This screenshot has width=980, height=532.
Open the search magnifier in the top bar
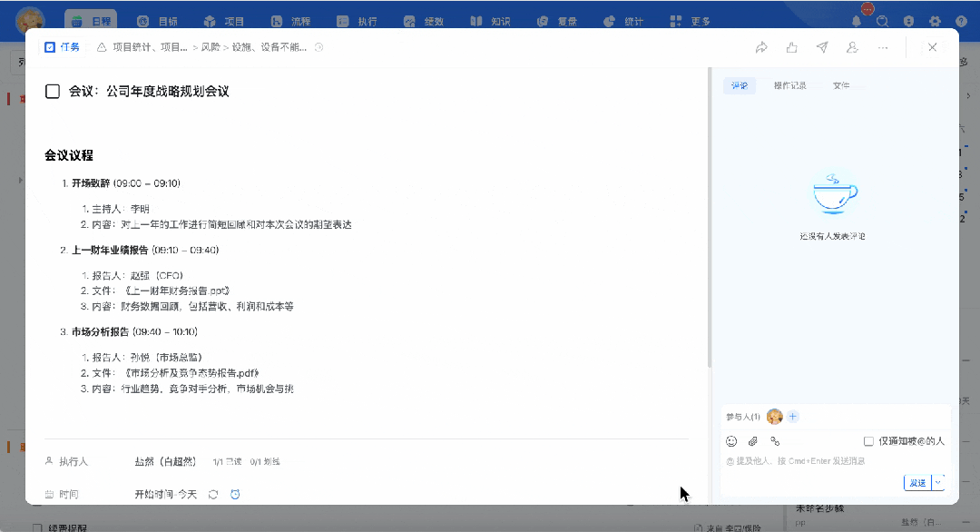(881, 19)
